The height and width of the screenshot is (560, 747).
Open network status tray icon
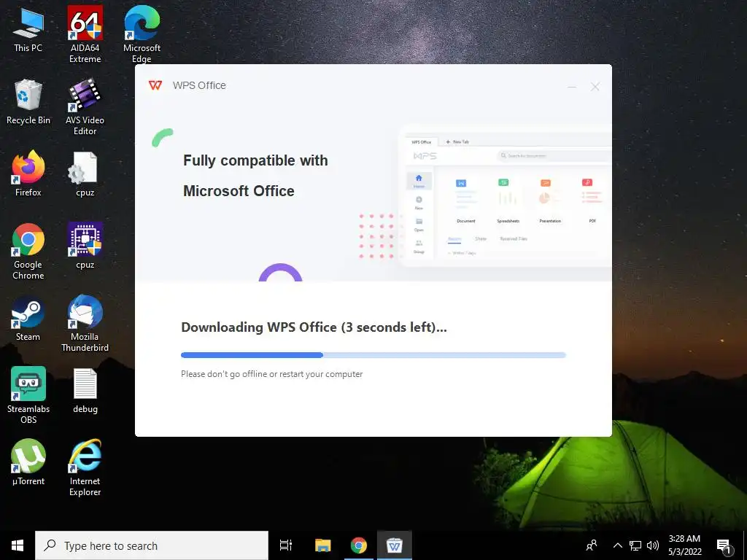tap(635, 545)
